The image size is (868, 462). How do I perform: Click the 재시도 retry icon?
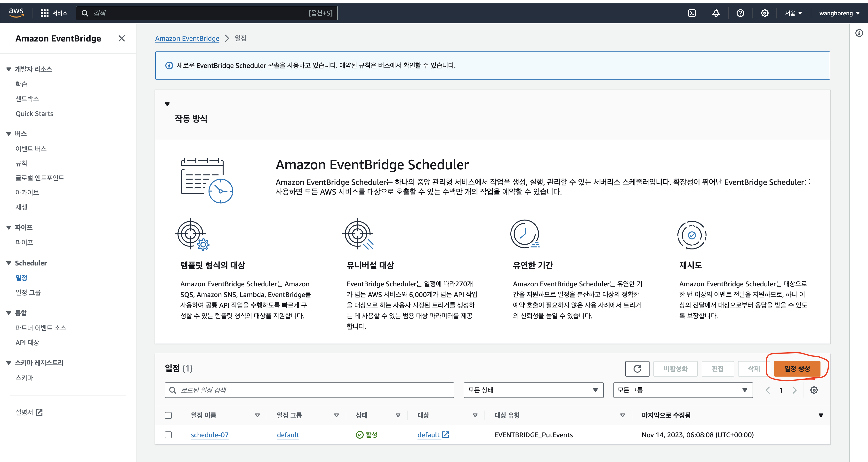(x=692, y=235)
